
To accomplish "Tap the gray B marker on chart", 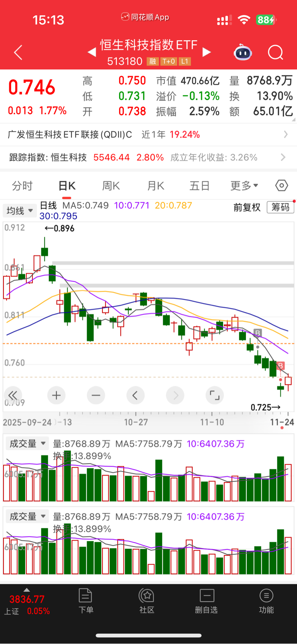I will (x=258, y=333).
